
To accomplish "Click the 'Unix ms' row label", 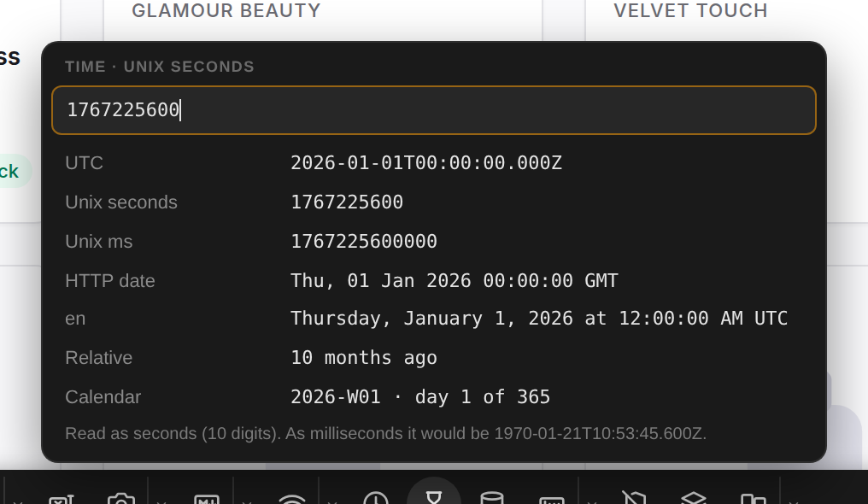I will [x=98, y=241].
